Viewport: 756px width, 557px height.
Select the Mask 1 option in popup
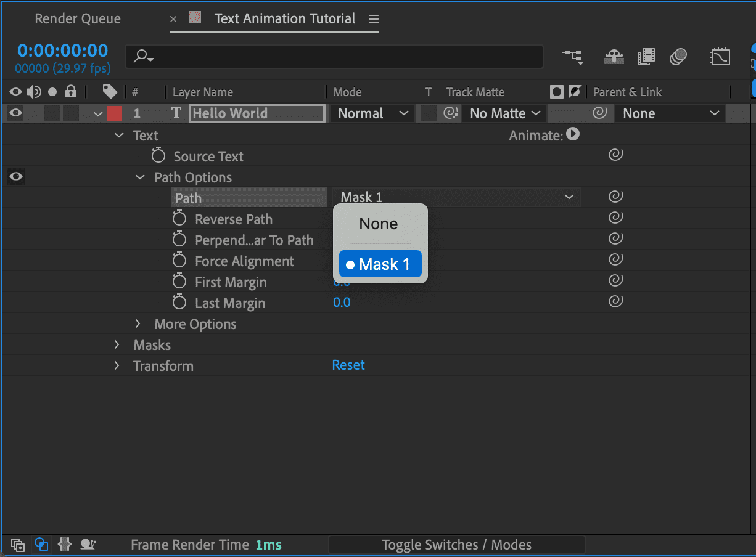tap(380, 264)
